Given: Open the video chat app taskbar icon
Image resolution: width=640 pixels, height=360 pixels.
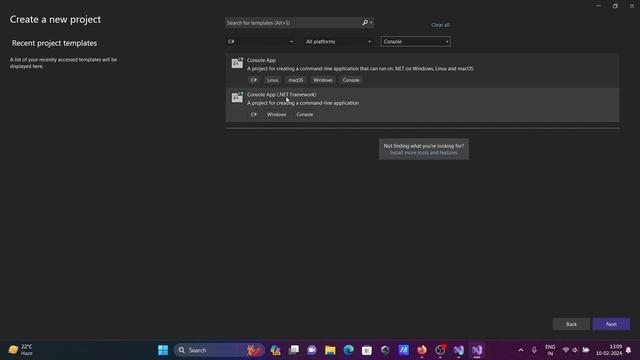Looking at the screenshot, I should 312,350.
